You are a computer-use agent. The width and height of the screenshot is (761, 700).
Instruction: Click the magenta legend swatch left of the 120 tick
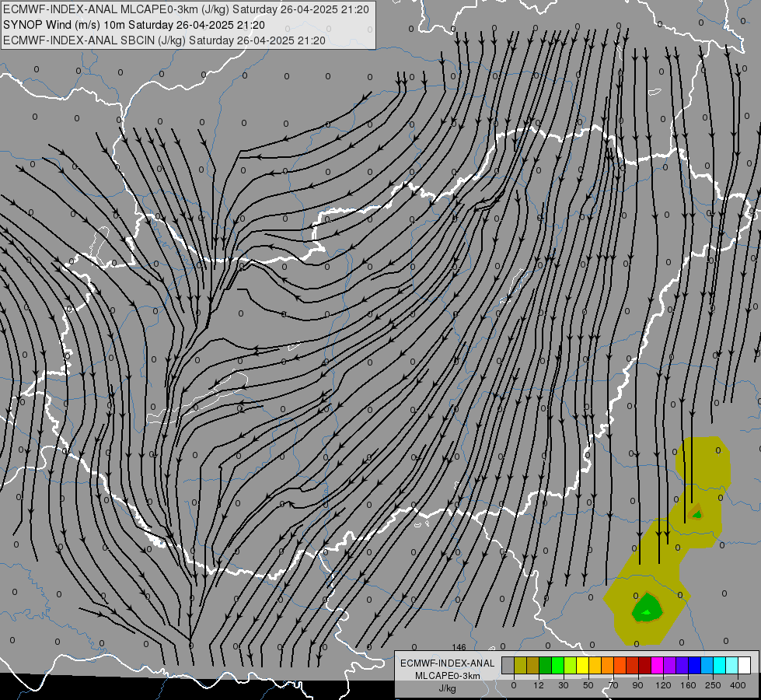pos(658,665)
